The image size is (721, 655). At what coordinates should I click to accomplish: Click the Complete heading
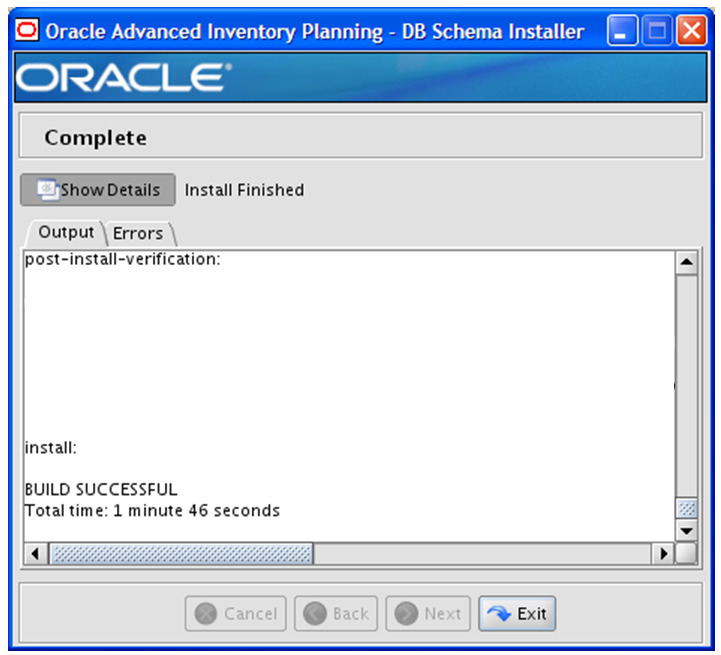point(96,138)
